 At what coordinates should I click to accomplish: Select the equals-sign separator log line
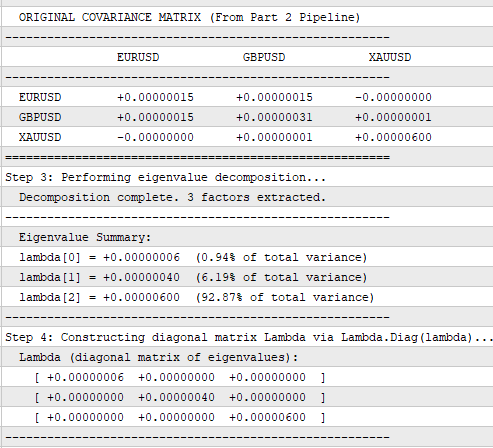tap(197, 157)
